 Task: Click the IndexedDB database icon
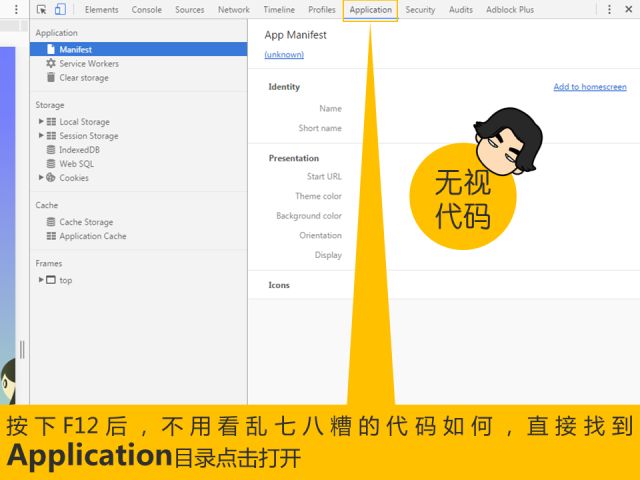click(x=51, y=149)
